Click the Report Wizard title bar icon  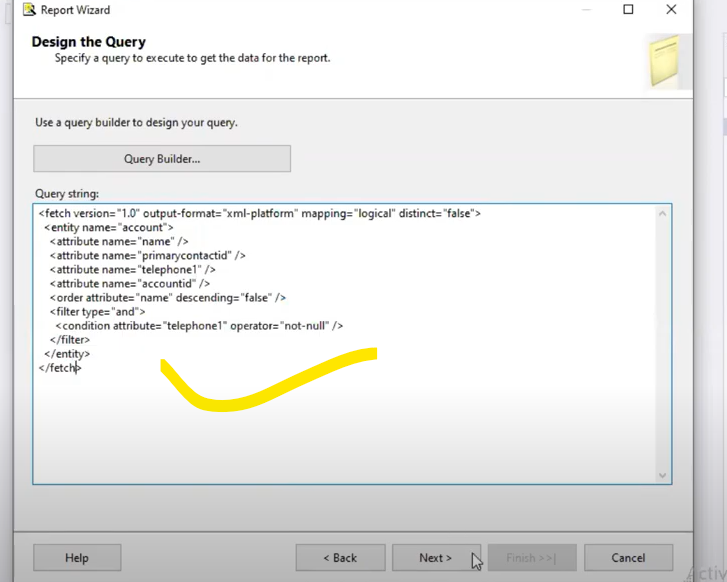(x=29, y=9)
